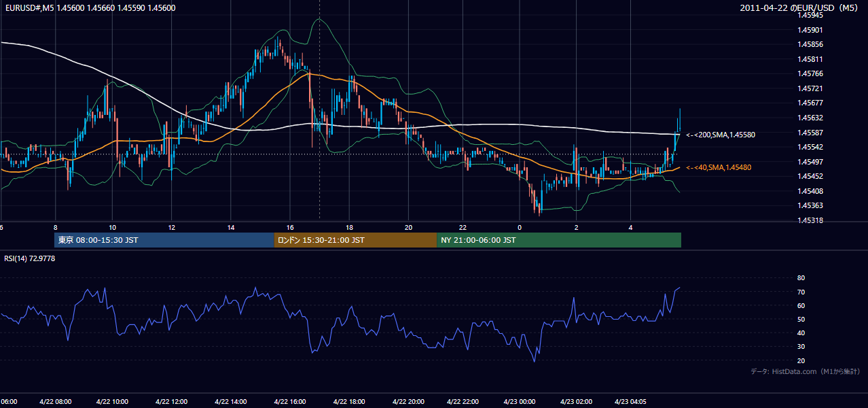The width and height of the screenshot is (868, 408).
Task: Click the hour 4 tick on price chart
Action: pyautogui.click(x=631, y=227)
